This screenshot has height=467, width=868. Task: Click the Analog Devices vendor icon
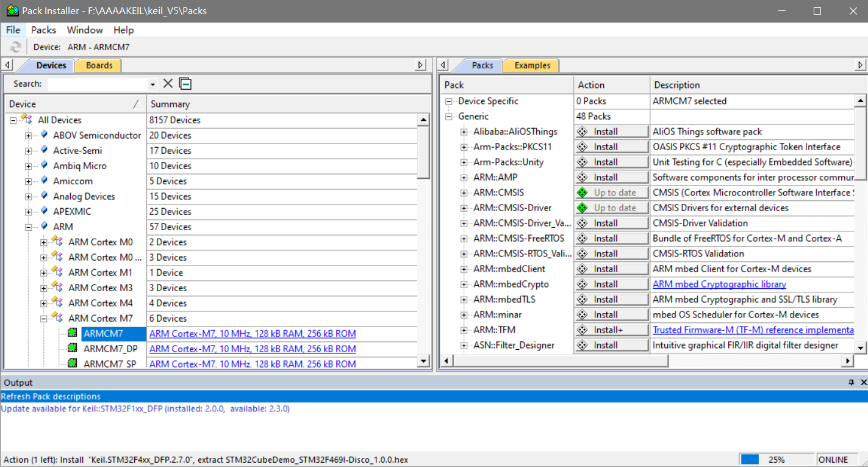(44, 196)
